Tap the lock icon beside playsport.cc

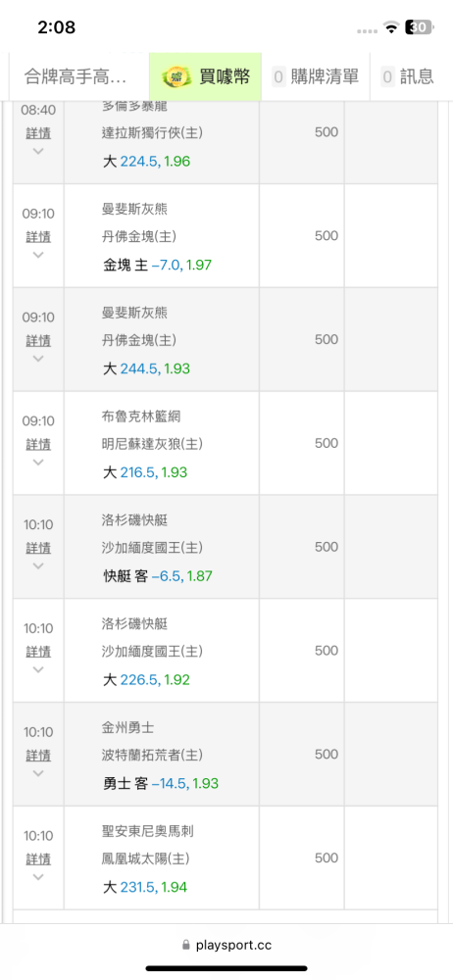(x=186, y=946)
